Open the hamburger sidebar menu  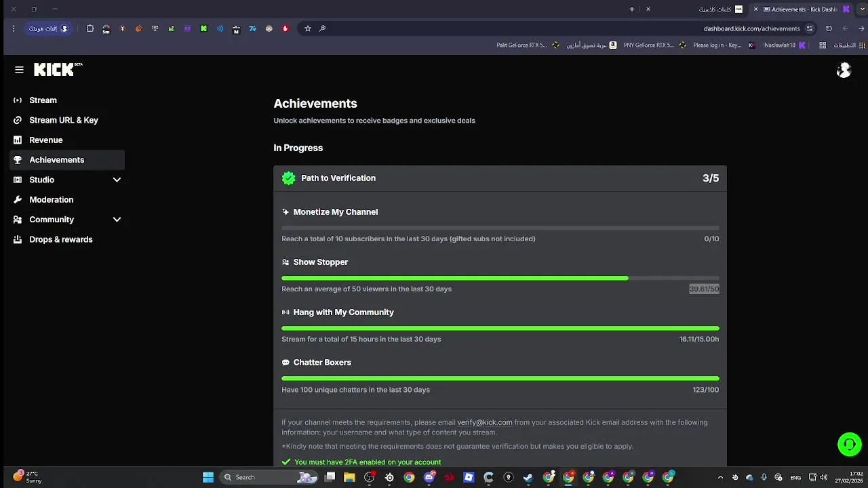tap(19, 69)
